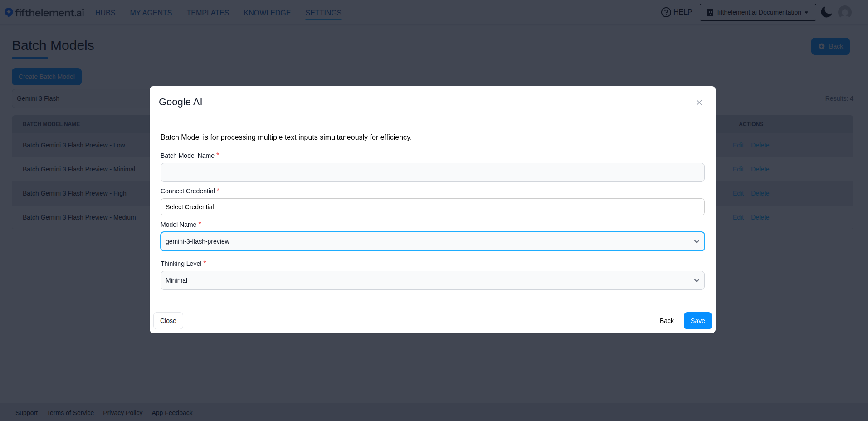Select row text 'Batch Gemini 3 Flash Preview - High'
This screenshot has height=421, width=868.
[x=74, y=193]
